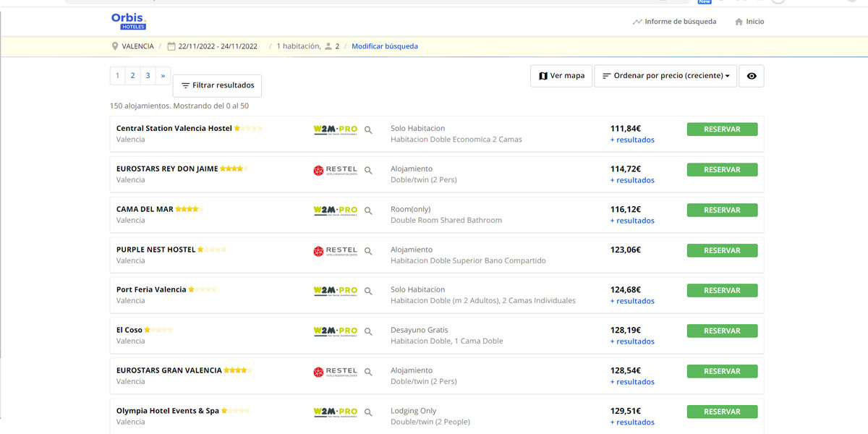Click the 123,06€ price of Purple Nest Hostel
The width and height of the screenshot is (868, 434).
[x=626, y=250]
